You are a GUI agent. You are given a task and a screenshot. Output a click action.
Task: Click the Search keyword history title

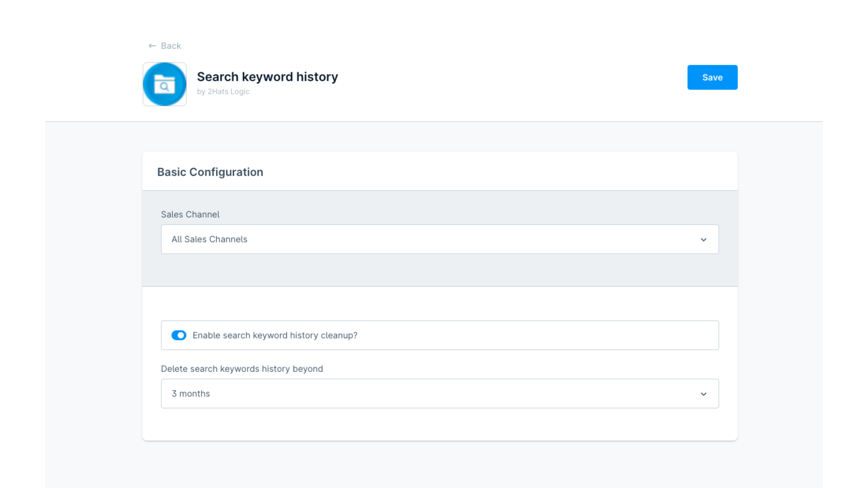268,77
